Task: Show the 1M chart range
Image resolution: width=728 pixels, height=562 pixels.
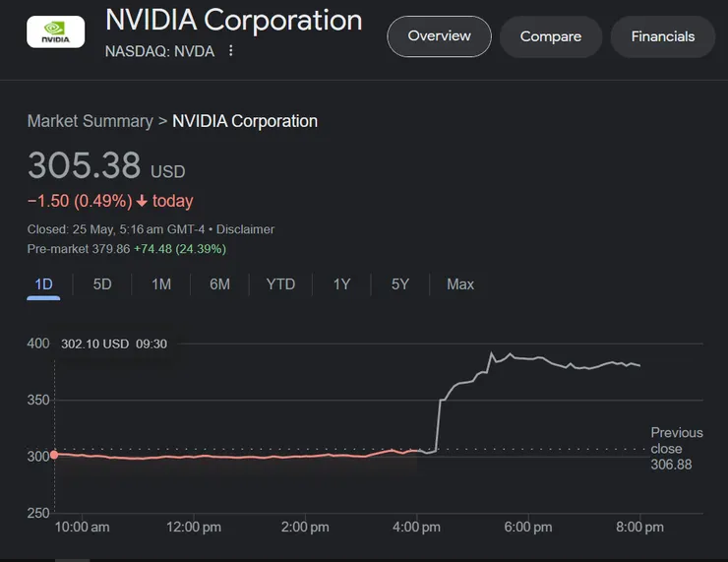Action: click(161, 284)
